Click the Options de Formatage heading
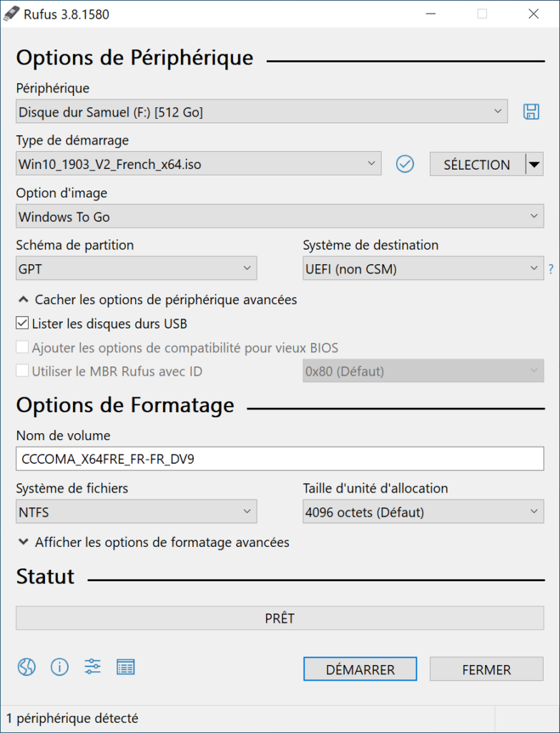The height and width of the screenshot is (733, 560). tap(125, 405)
